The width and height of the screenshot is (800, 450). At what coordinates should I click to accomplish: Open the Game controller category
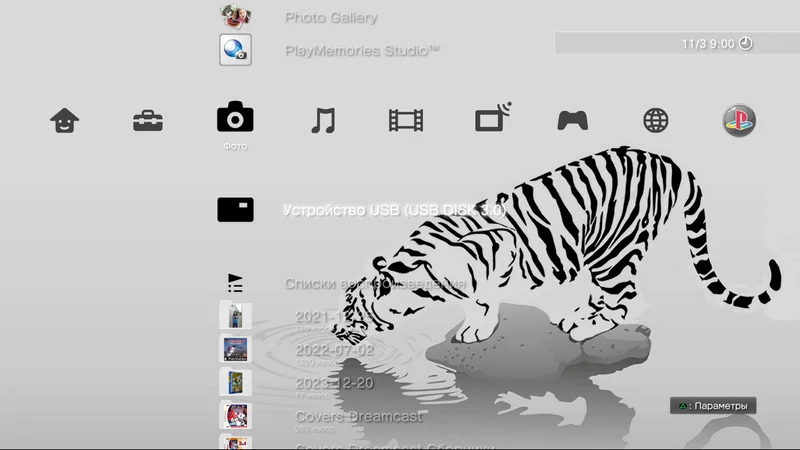[572, 121]
